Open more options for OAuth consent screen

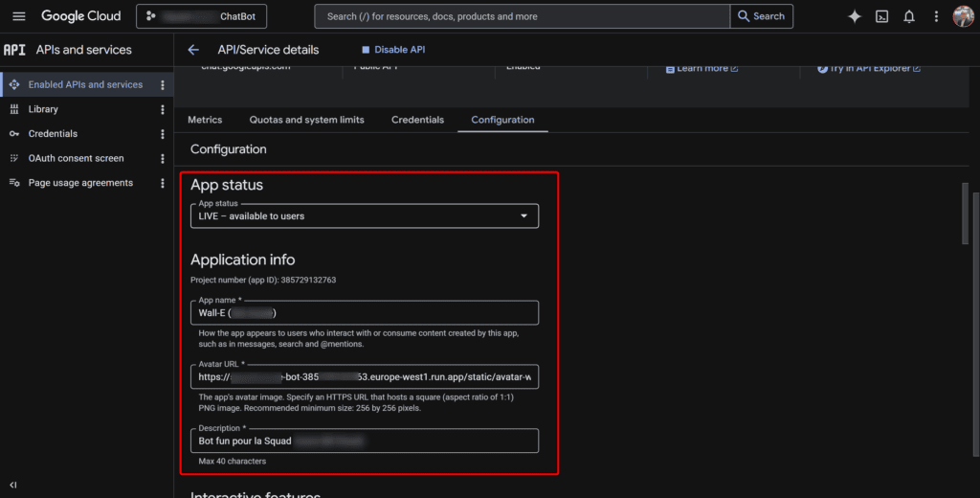point(163,158)
